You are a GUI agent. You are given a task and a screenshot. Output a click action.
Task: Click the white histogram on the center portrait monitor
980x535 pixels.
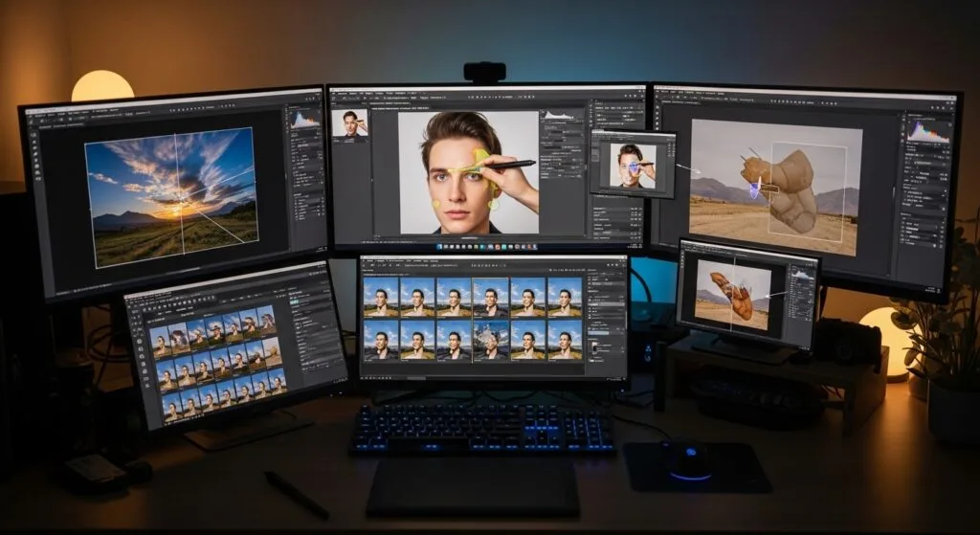(560, 115)
